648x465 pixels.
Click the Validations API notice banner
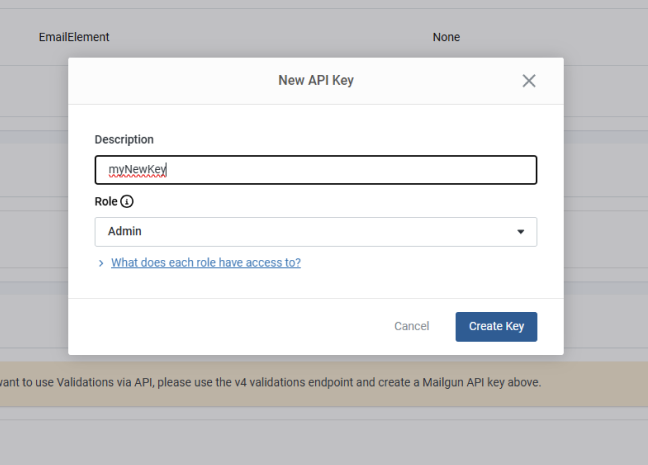coord(324,384)
